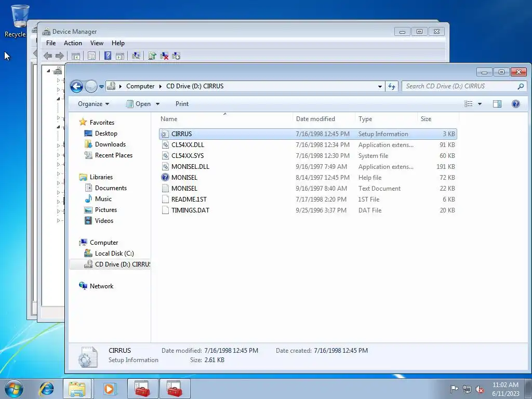Click Scan for hardware changes icon
This screenshot has height=399, width=532.
point(136,56)
